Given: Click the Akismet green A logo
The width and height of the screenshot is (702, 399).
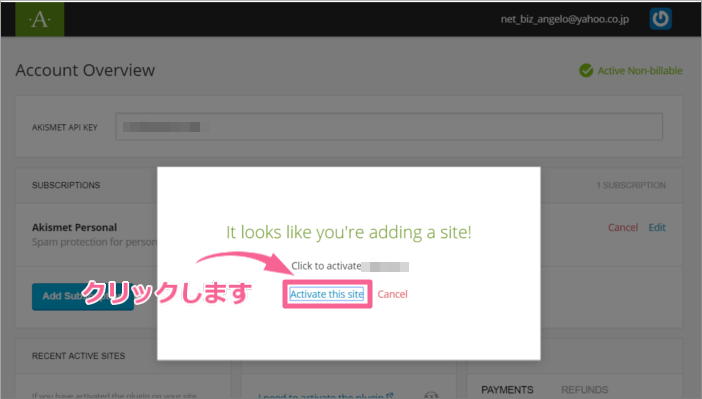Looking at the screenshot, I should pos(40,19).
